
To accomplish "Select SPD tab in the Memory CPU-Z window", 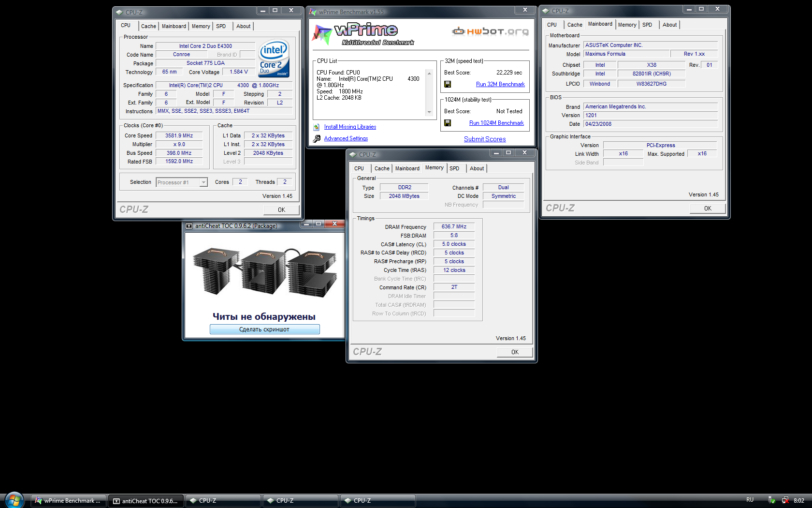I will tap(454, 168).
